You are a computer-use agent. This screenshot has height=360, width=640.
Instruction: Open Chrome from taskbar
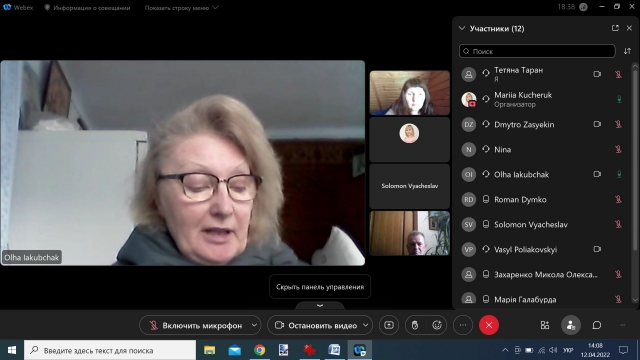point(259,350)
